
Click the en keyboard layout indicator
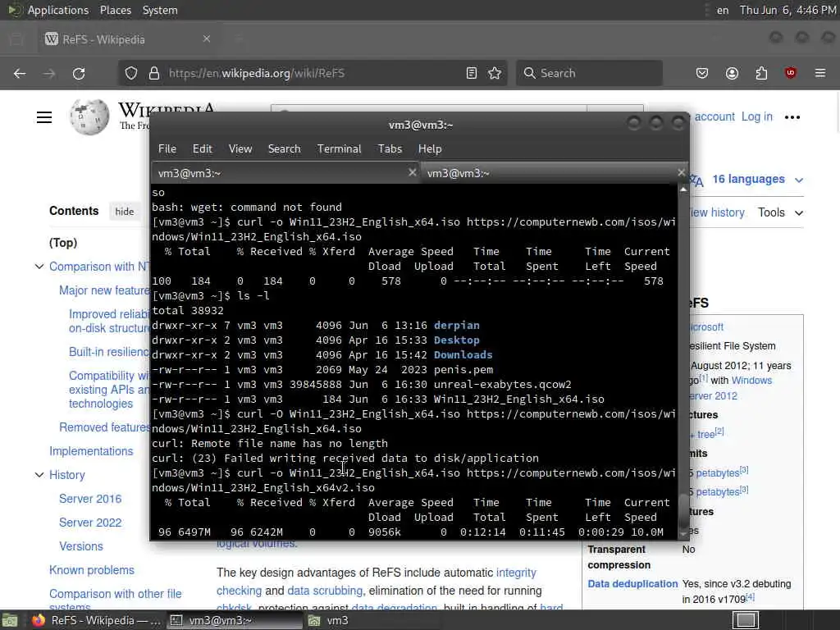pos(723,10)
